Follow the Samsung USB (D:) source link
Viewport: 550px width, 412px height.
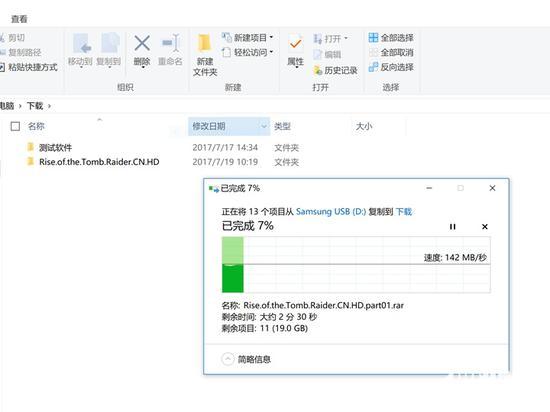tap(331, 212)
